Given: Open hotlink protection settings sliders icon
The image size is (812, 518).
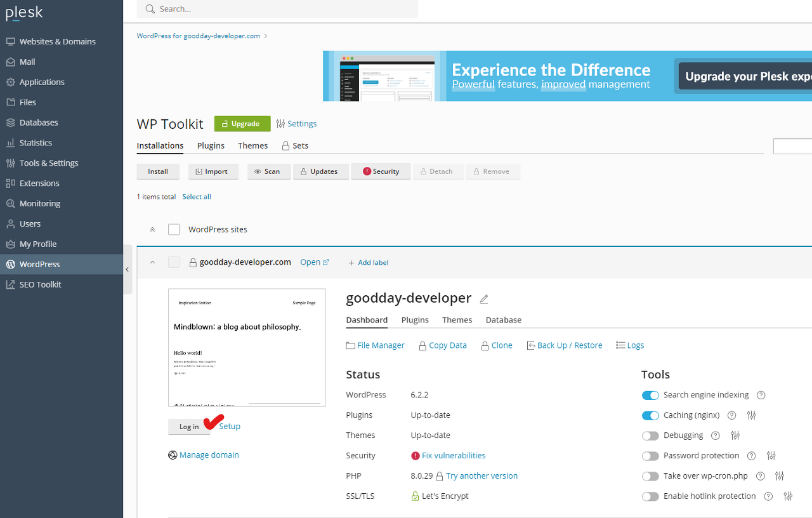Looking at the screenshot, I should [788, 496].
